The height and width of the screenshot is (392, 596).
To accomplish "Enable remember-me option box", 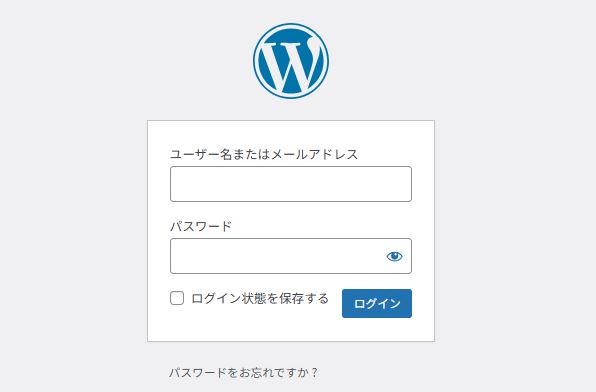I will [177, 298].
